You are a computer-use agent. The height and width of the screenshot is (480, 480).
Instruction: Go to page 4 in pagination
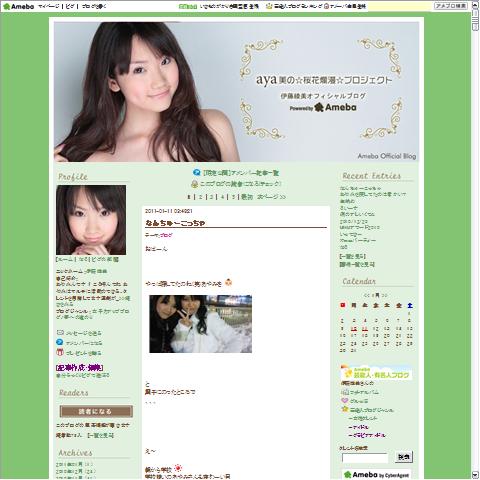click(x=222, y=197)
